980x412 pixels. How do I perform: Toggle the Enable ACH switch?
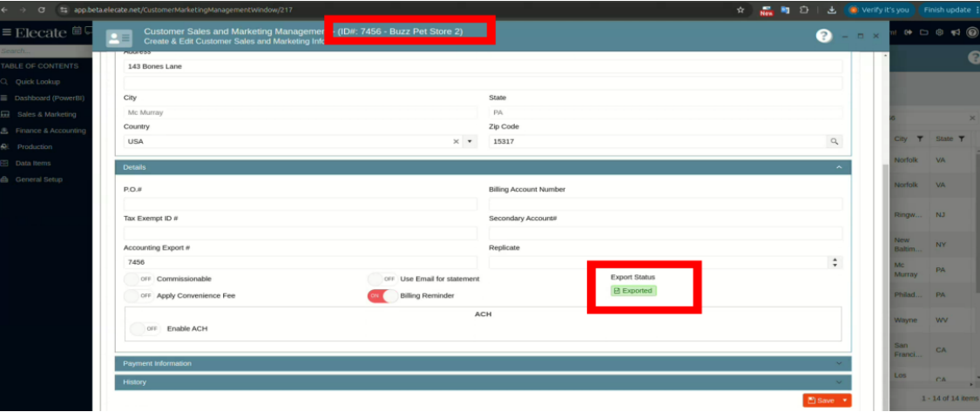point(145,329)
